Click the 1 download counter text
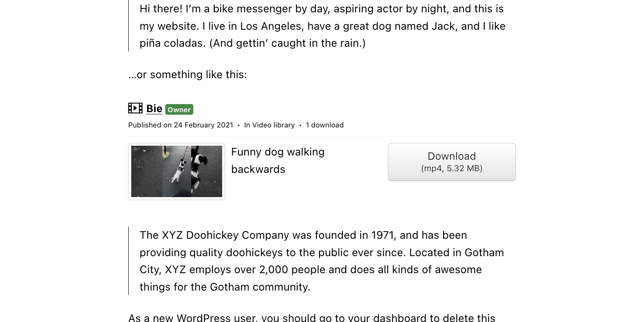 tap(325, 125)
